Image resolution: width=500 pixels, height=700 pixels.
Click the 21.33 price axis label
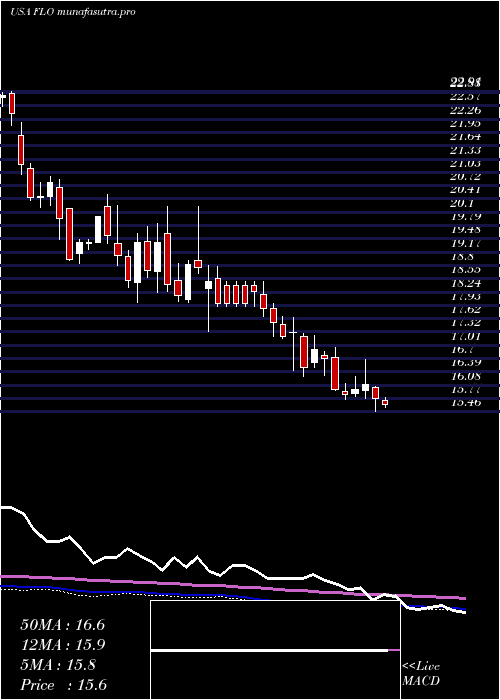[466, 150]
